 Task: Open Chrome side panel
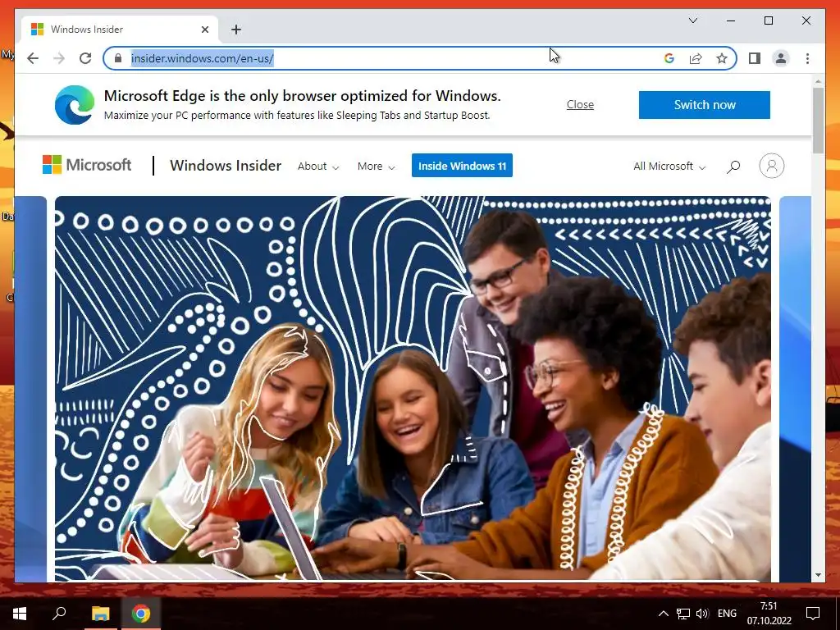755,58
